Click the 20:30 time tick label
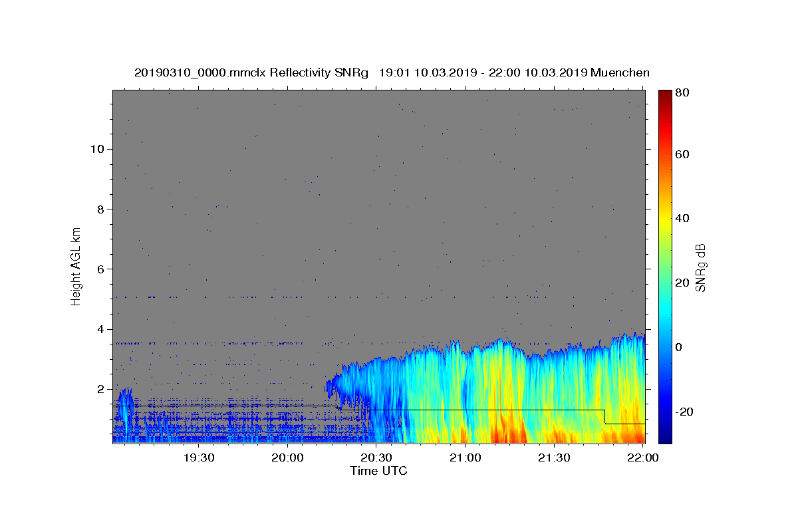 (x=376, y=458)
